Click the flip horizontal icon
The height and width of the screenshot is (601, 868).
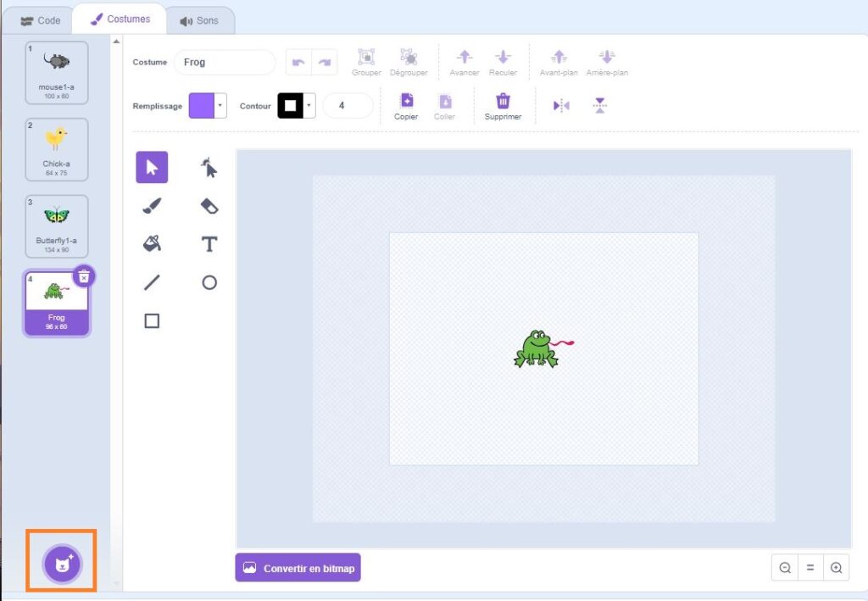[561, 106]
